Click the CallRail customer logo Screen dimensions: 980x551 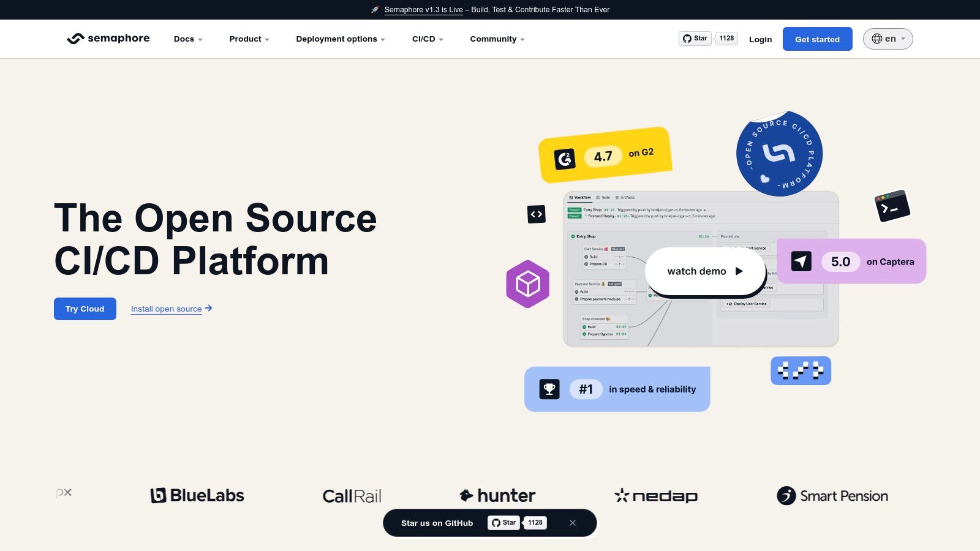point(352,496)
